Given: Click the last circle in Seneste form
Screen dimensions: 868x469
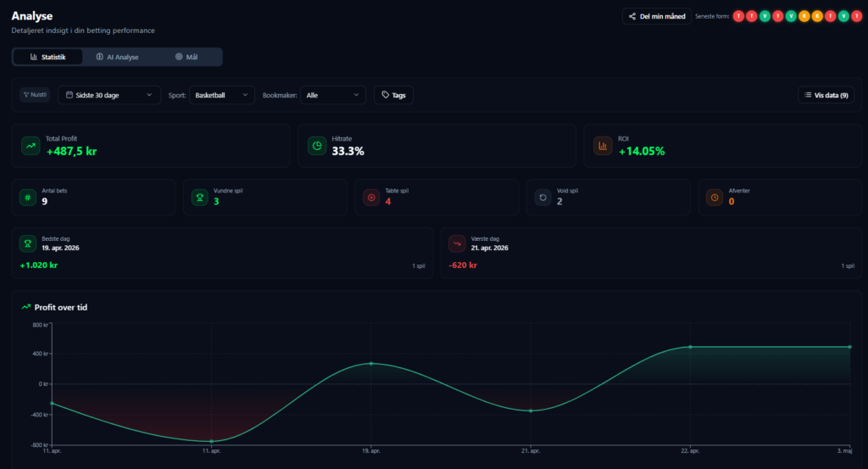Looking at the screenshot, I should pyautogui.click(x=856, y=16).
